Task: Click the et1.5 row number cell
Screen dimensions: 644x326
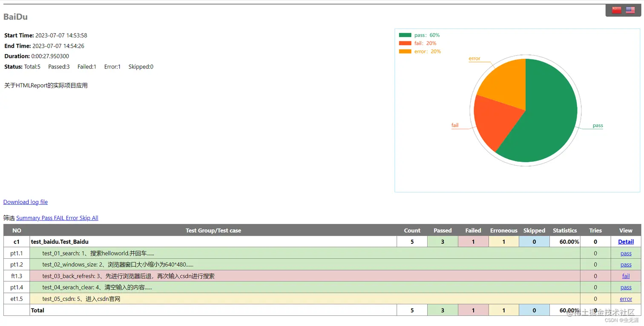Action: [17, 299]
